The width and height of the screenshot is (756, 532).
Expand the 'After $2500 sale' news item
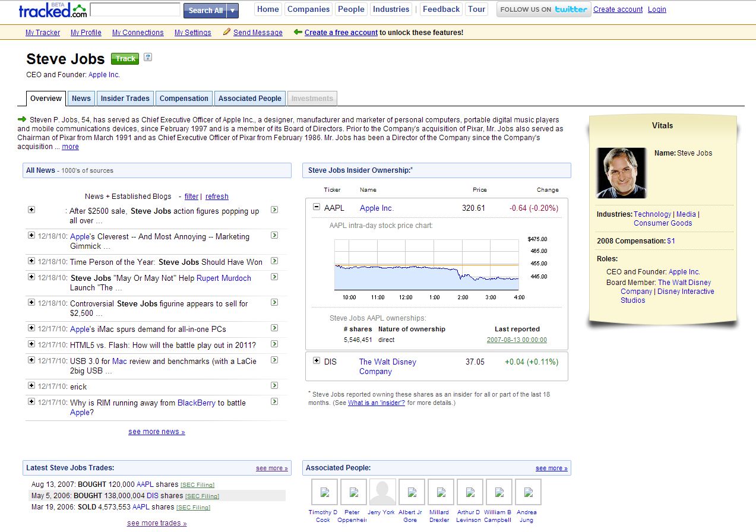pyautogui.click(x=31, y=210)
